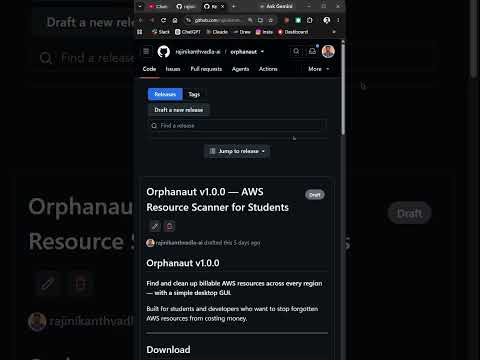The image size is (480, 360).
Task: Switch to the first browser tab with red icon
Action: 158,6
